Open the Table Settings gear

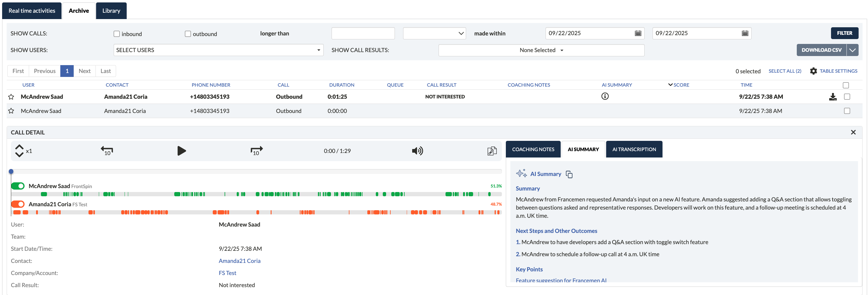813,71
